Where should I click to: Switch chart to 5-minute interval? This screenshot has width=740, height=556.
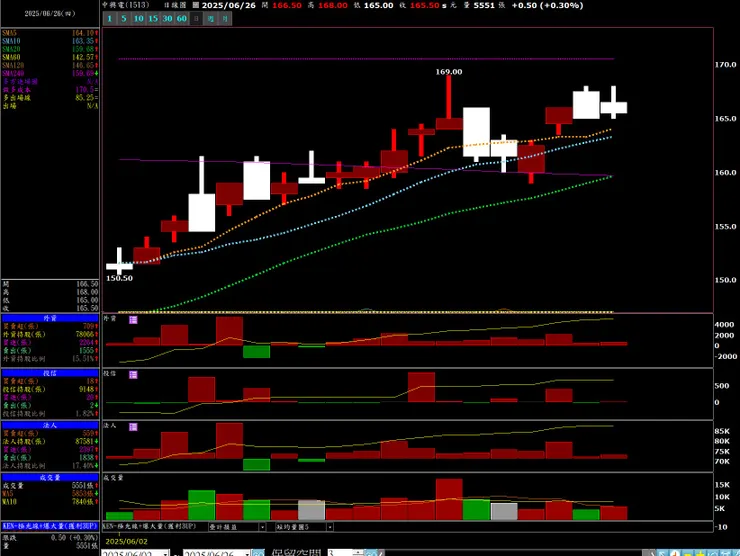[124, 19]
